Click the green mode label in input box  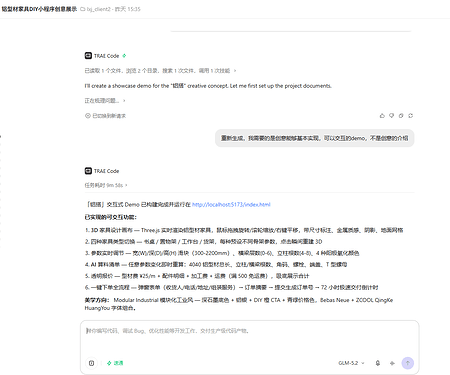(x=115, y=363)
